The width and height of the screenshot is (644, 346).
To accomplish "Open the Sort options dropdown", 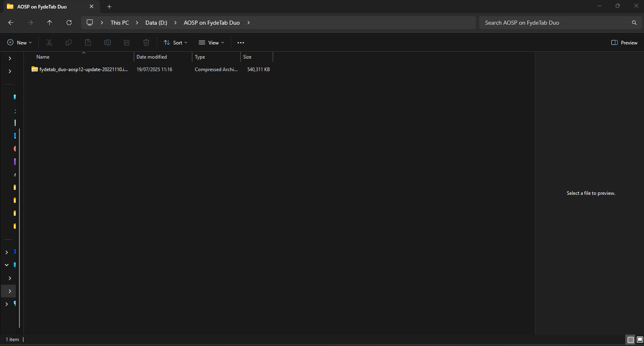I will coord(175,42).
